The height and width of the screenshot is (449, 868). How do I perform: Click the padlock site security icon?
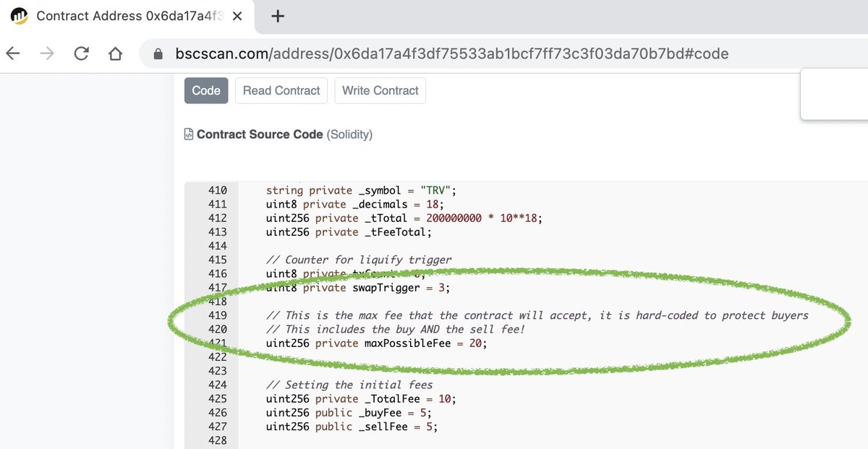coord(158,54)
